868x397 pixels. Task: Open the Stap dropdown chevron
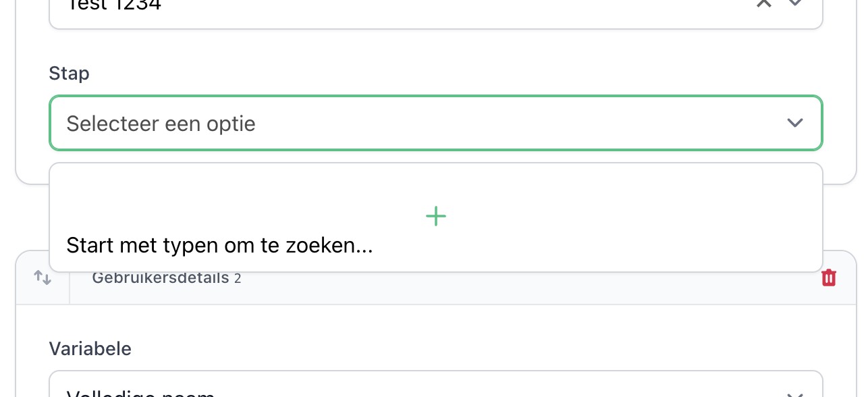(794, 123)
